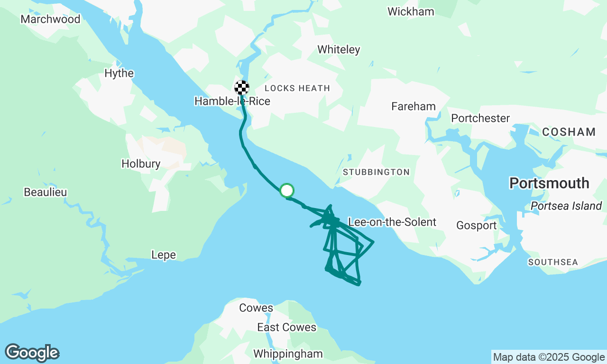Click the Hamble-le-Rice town label
Viewport: 607px width, 364px height.
pyautogui.click(x=232, y=101)
